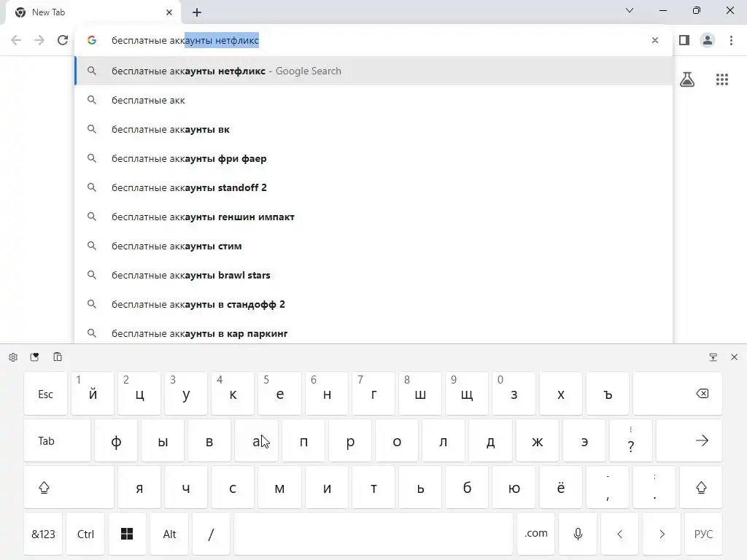Tap the я key
The width and height of the screenshot is (747, 560).
139,488
